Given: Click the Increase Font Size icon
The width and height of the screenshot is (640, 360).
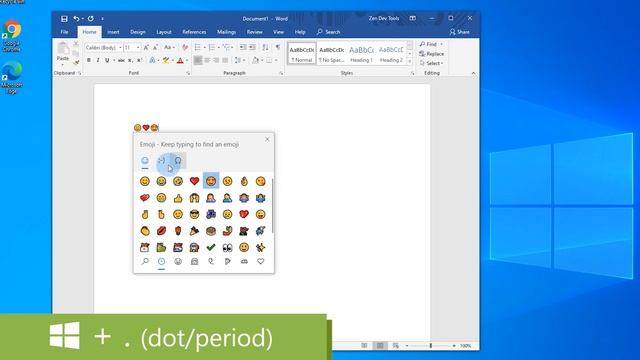Looking at the screenshot, I should 146,48.
